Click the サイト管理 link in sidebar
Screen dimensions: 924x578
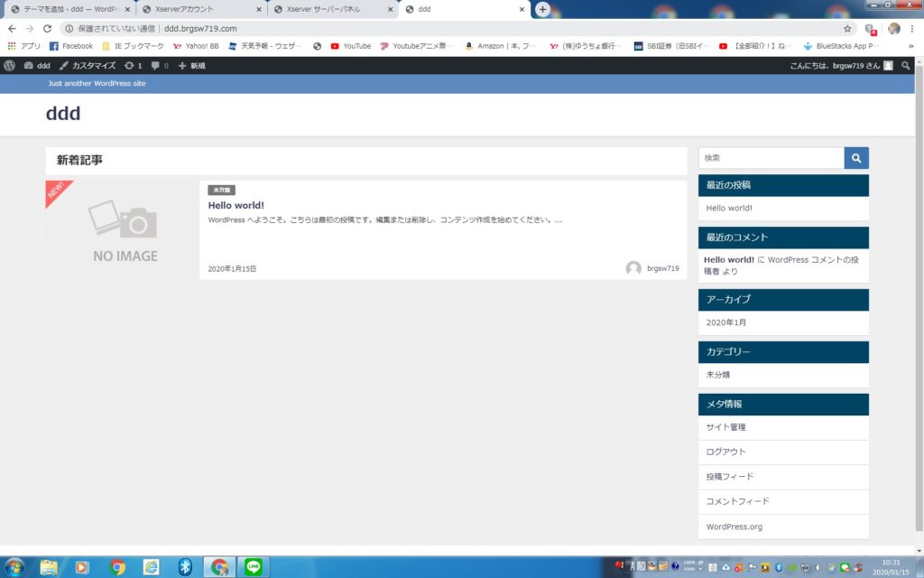click(x=725, y=427)
